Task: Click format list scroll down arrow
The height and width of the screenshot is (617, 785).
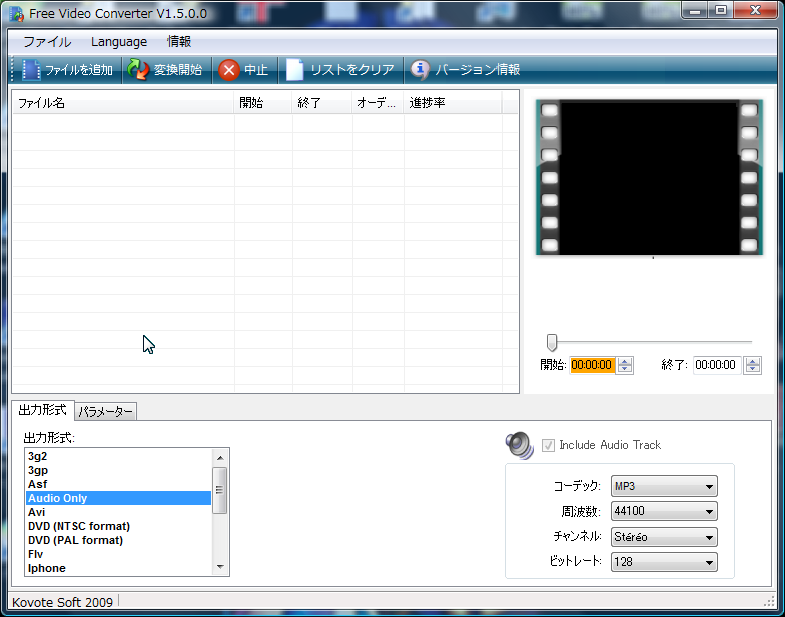Action: (220, 567)
